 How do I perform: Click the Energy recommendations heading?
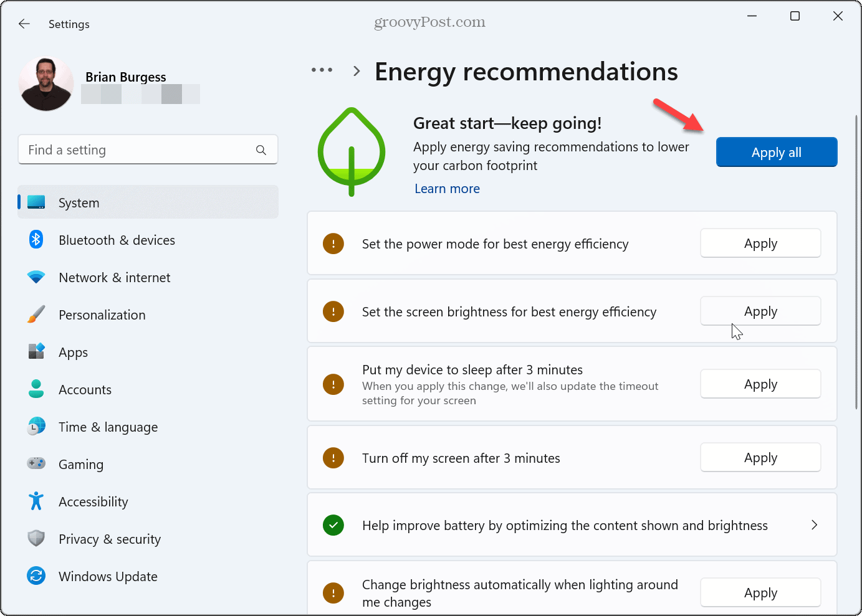click(526, 71)
